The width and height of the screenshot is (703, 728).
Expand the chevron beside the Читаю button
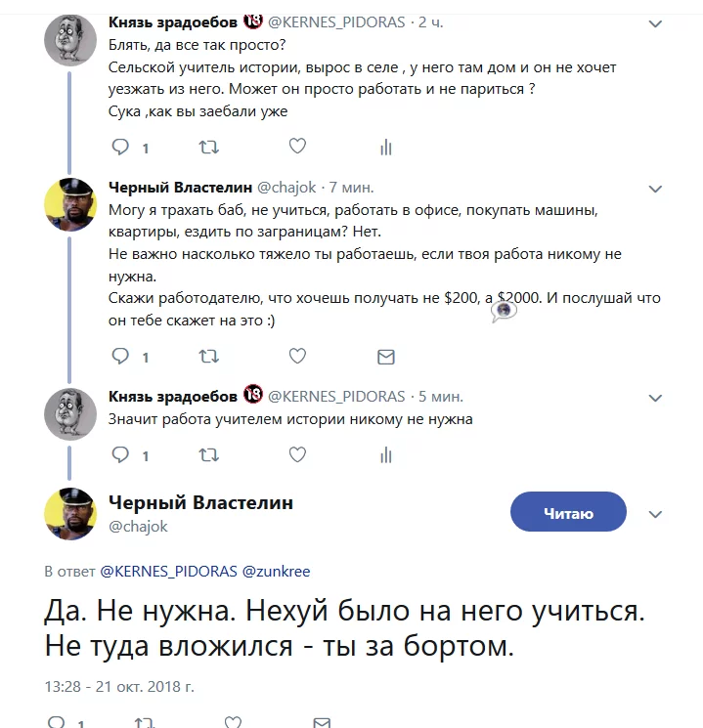coord(656,514)
